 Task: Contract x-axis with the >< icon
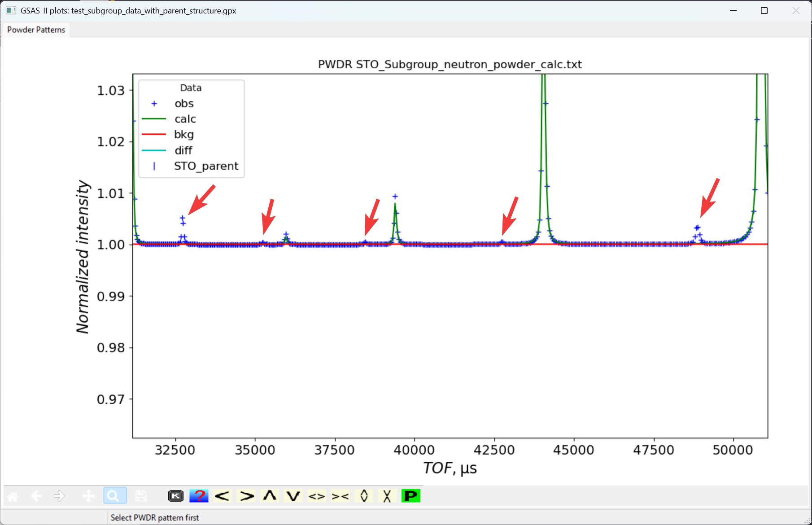[341, 495]
